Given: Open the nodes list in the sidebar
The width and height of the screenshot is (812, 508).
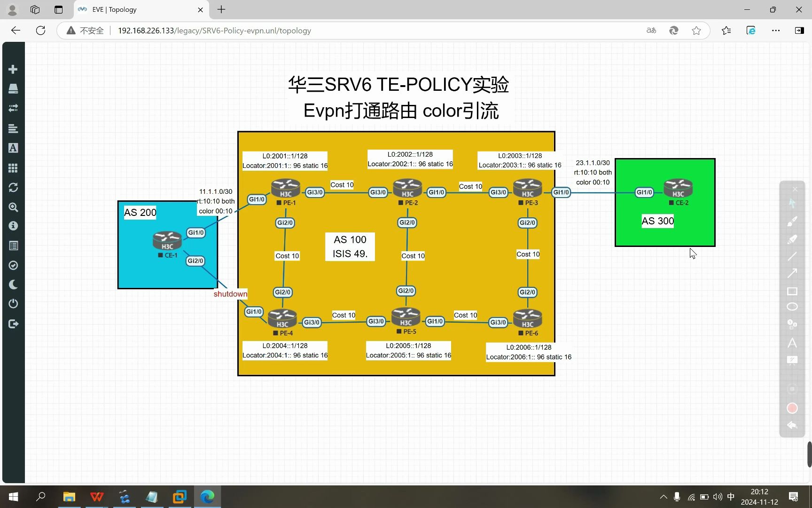Looking at the screenshot, I should (x=13, y=128).
